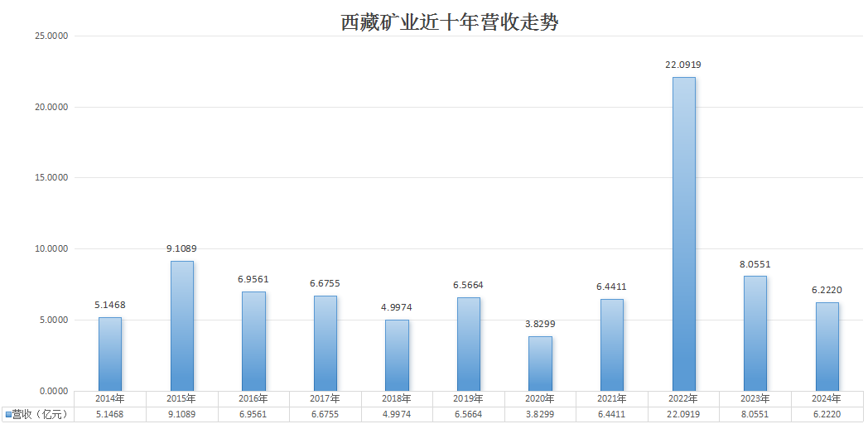
Task: Select the 2023年 bar in the chart
Action: coord(755,334)
